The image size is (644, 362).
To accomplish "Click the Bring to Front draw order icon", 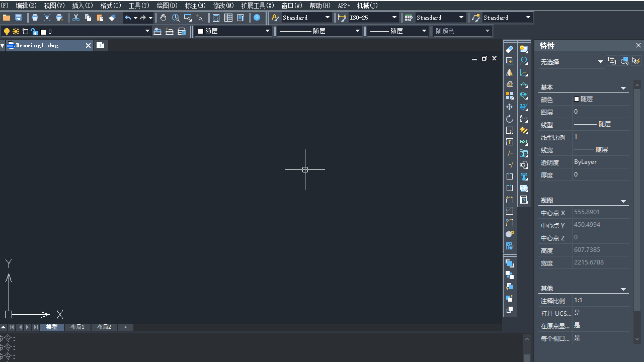I will coord(510,263).
